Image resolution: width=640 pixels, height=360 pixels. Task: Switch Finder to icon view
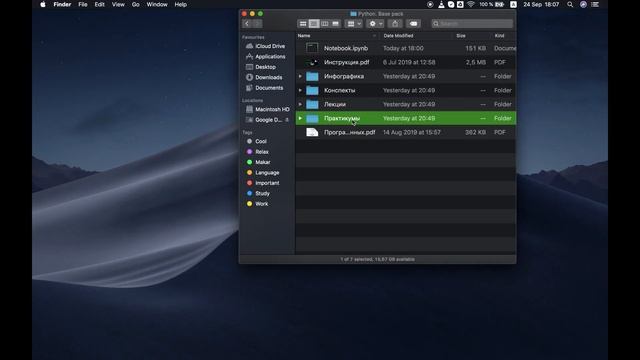coord(303,24)
